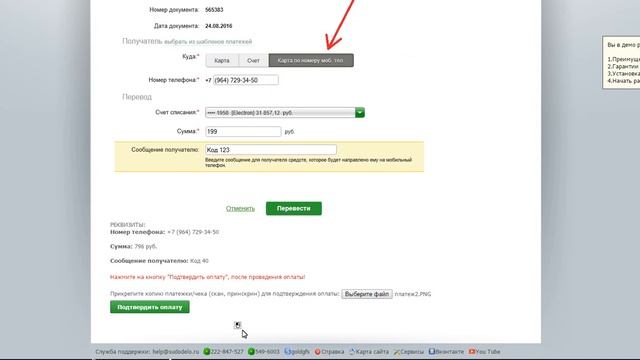
Task: Click the 'Отменить' cancel link
Action: coord(240,209)
